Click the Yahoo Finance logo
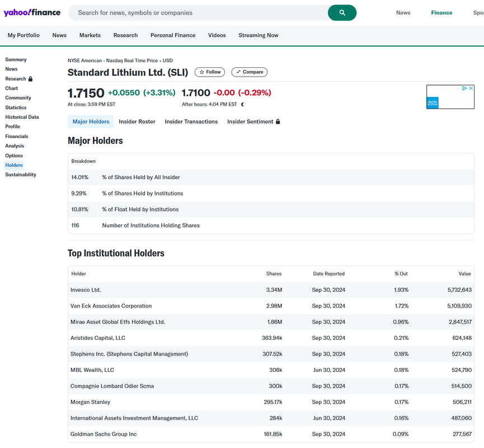The height and width of the screenshot is (448, 484). click(32, 13)
